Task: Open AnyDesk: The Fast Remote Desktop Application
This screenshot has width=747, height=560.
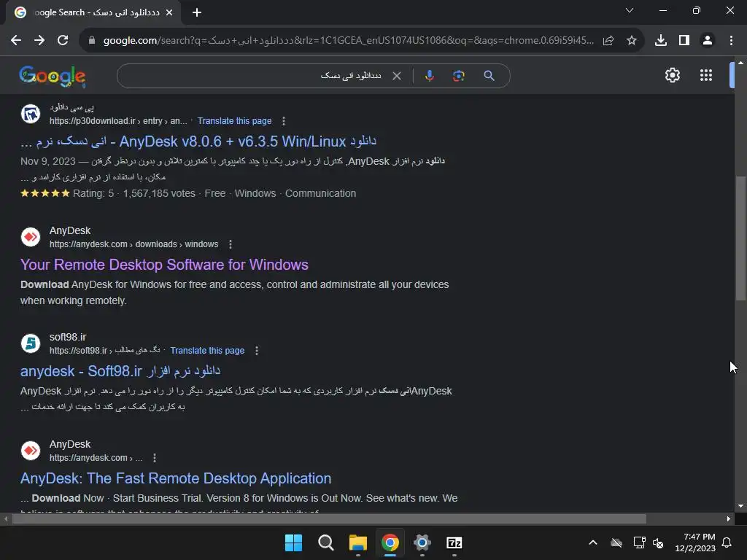Action: (176, 478)
